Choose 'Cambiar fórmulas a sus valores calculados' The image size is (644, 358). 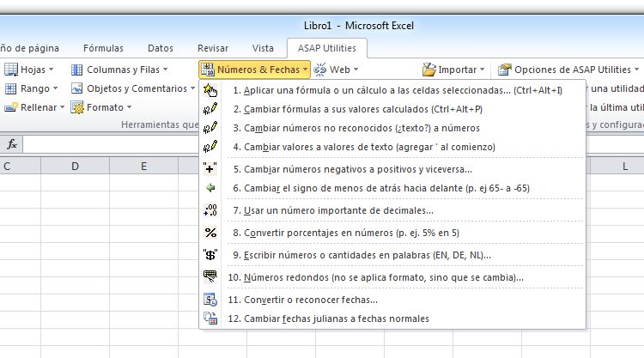(x=392, y=109)
